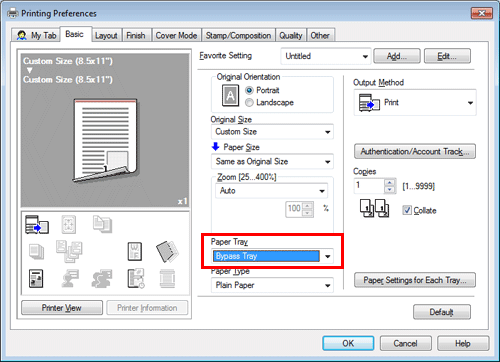The width and height of the screenshot is (500, 362).
Task: Click the printer icon in the title bar
Action: (x=13, y=13)
